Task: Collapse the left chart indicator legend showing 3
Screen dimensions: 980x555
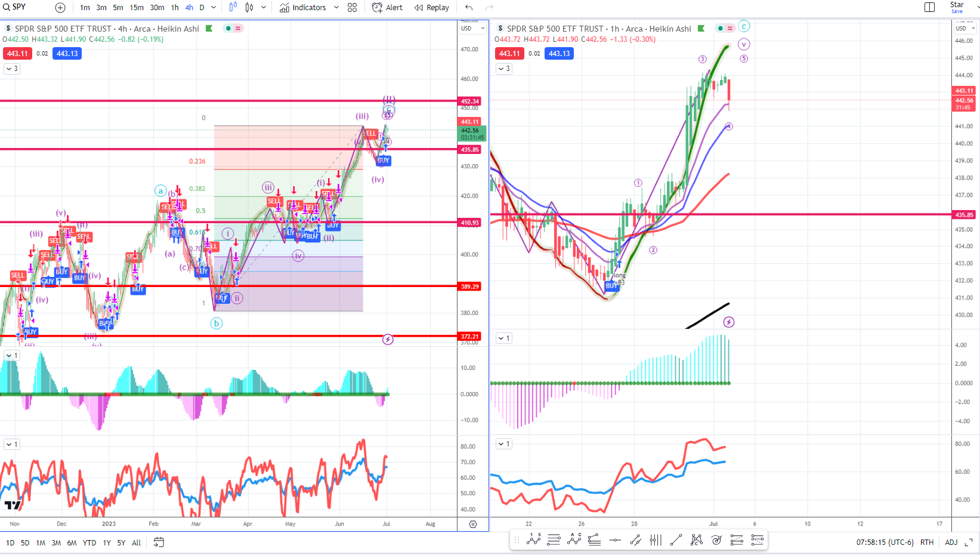Action: point(11,69)
